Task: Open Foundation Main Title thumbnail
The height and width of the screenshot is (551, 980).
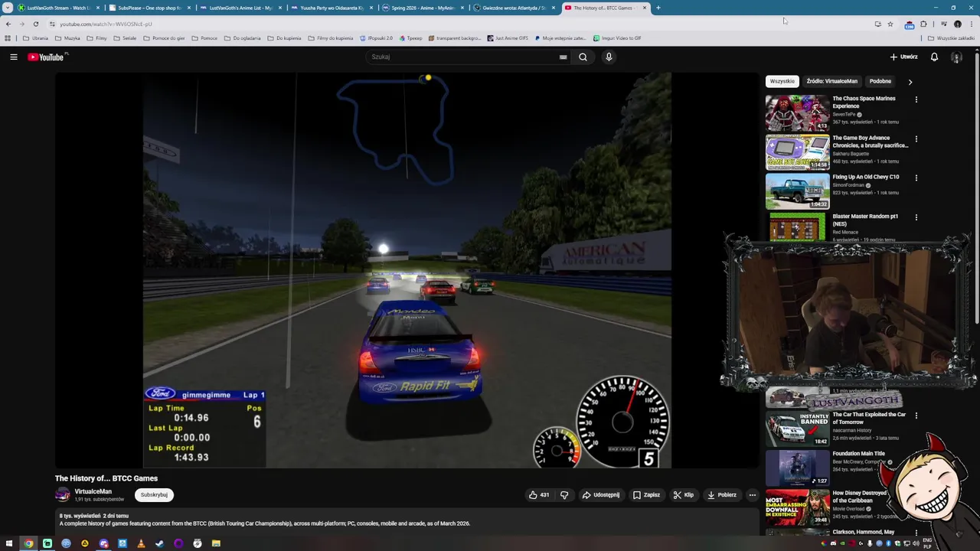Action: (797, 468)
